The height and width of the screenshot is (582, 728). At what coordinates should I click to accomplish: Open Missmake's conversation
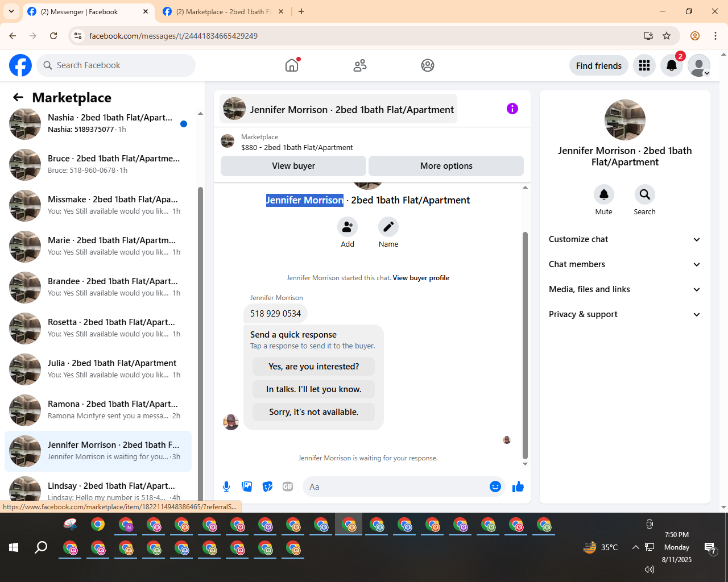[x=98, y=205]
